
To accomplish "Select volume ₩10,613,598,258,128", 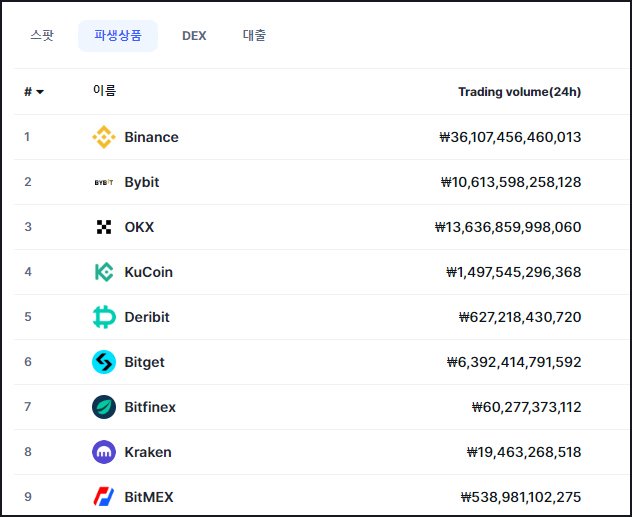I will pyautogui.click(x=511, y=182).
